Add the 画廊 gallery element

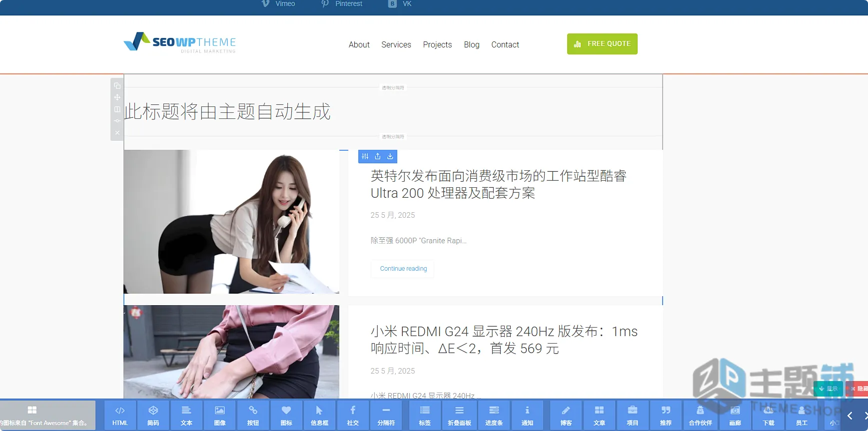coord(735,415)
